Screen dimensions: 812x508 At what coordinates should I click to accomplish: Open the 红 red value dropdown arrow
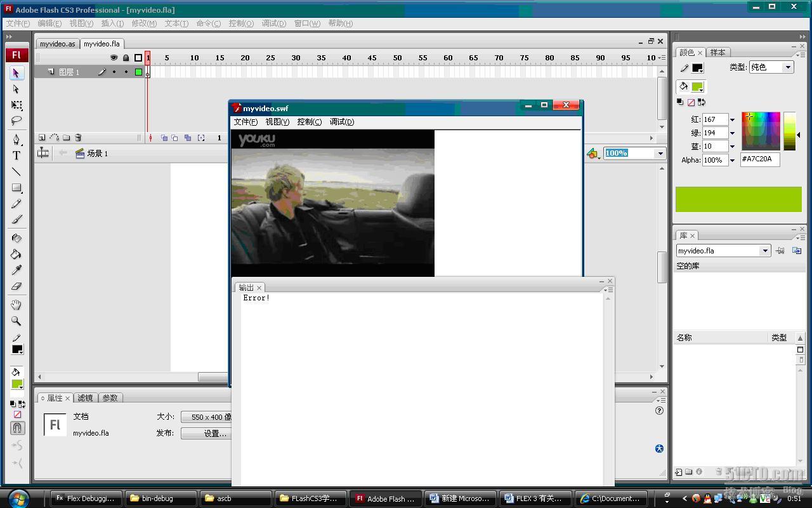click(x=732, y=119)
